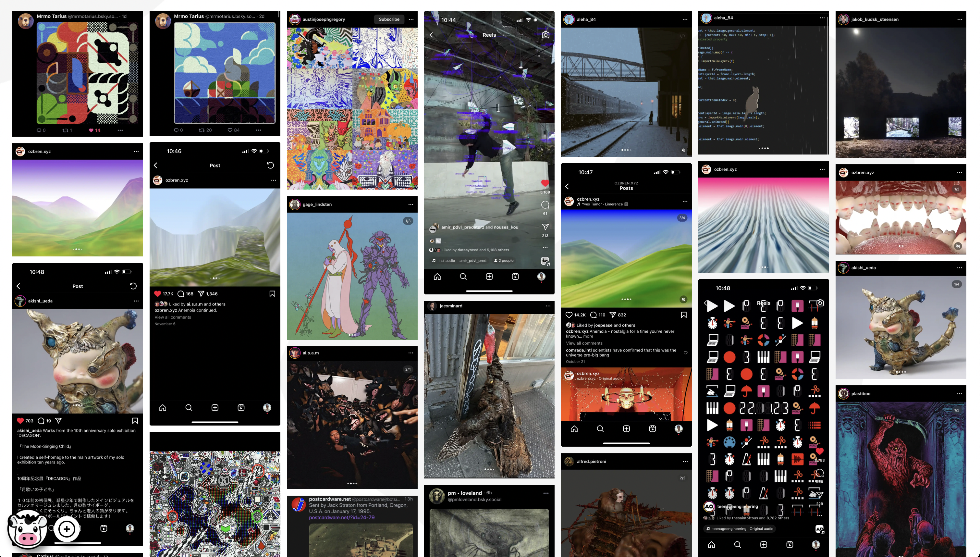This screenshot has width=980, height=557.
Task: Toggle mute on ozbren.xyz teeth video
Action: click(958, 246)
